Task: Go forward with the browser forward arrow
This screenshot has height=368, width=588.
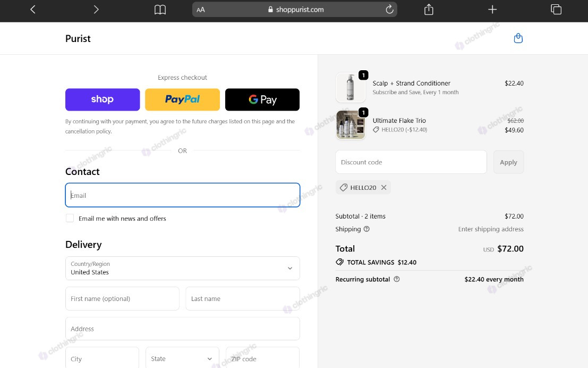Action: coord(96,10)
